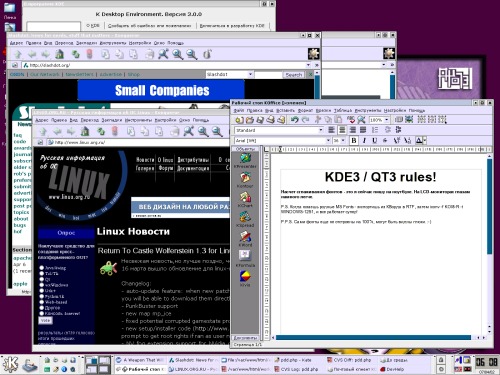Open Форум link on linux.org.ru
Screen dimensions: 500x375
coord(166,168)
